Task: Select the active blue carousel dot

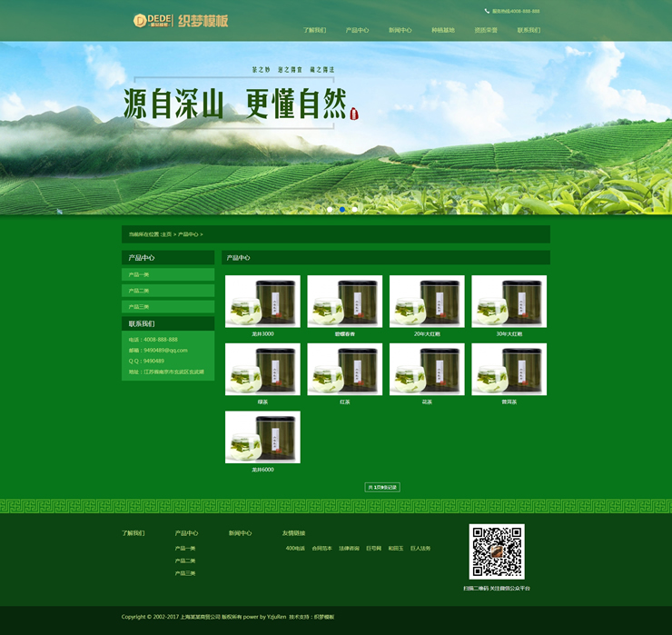Action: [342, 209]
